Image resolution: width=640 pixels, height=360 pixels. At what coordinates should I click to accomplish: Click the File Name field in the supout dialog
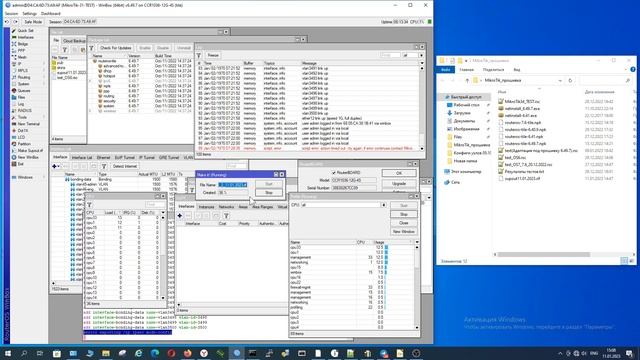click(x=233, y=185)
